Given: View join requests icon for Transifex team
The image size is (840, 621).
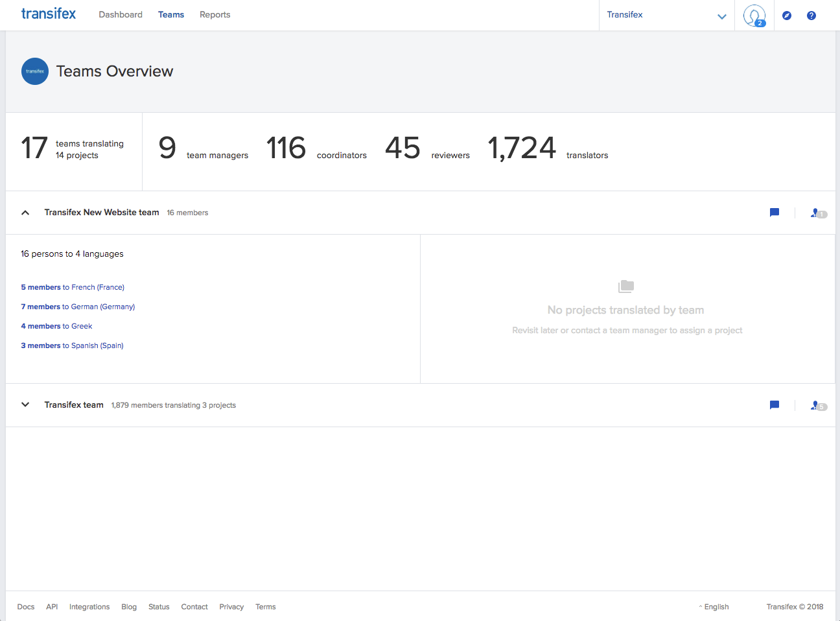Looking at the screenshot, I should [x=818, y=405].
